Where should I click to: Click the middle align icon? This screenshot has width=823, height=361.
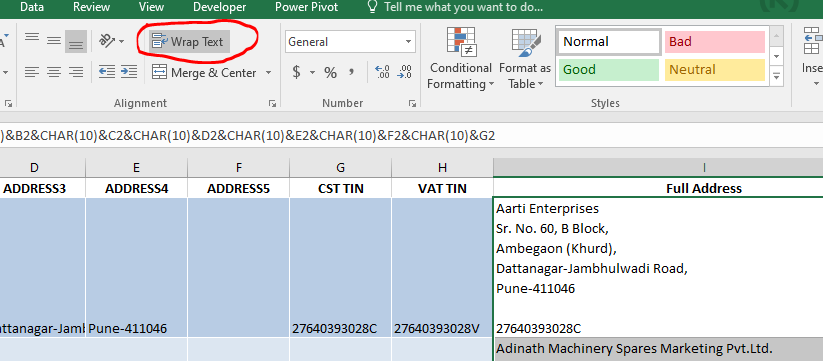(x=54, y=41)
